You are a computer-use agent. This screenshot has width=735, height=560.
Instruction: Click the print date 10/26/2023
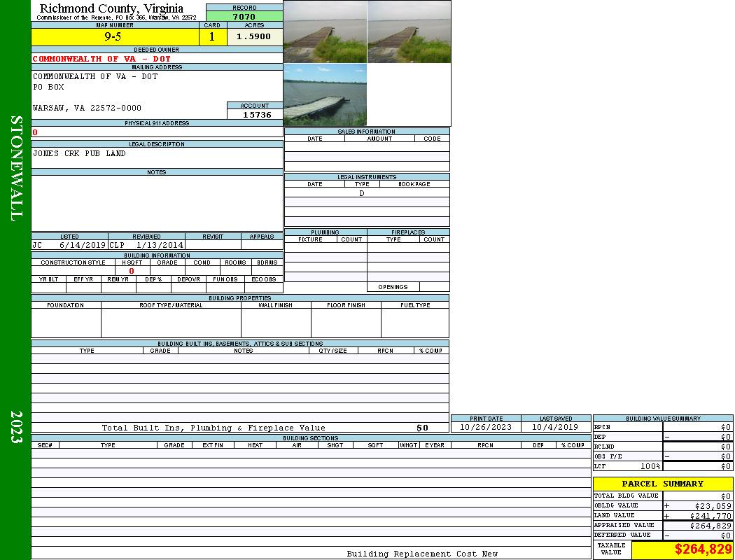[485, 427]
